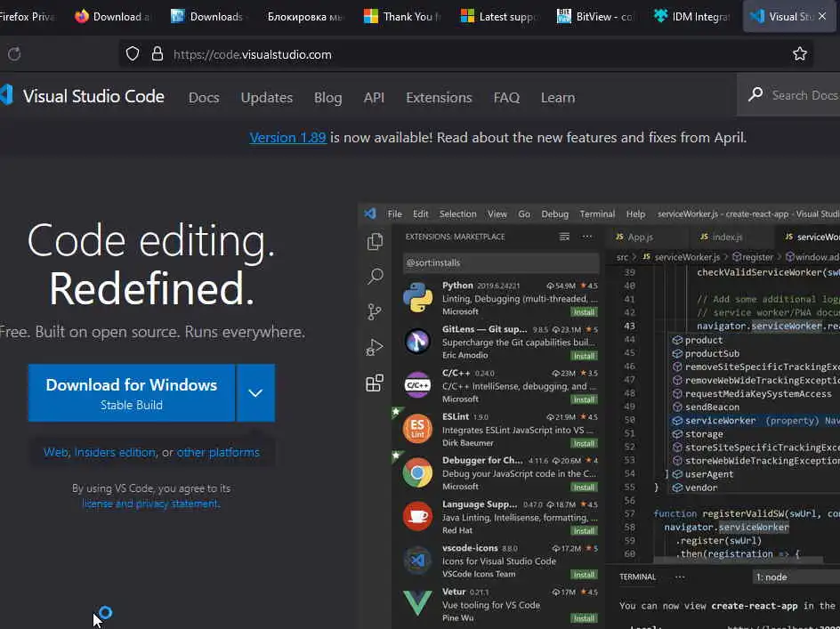Click the terminal panel ellipsis icon

click(x=680, y=577)
